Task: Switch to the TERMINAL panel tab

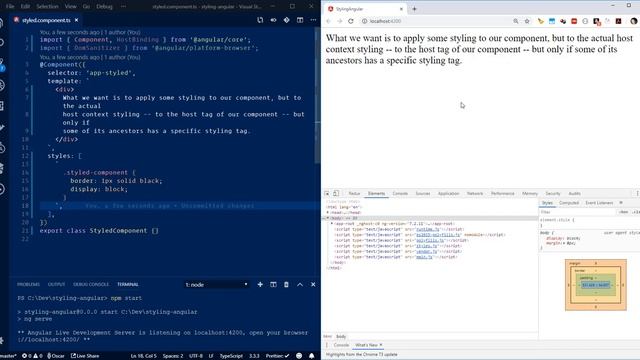Action: coord(128,284)
